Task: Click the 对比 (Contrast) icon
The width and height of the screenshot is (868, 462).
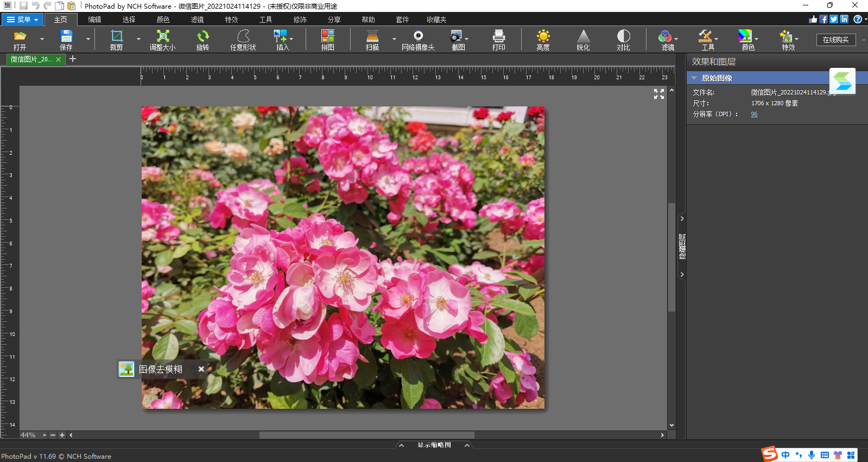Action: pyautogui.click(x=623, y=36)
